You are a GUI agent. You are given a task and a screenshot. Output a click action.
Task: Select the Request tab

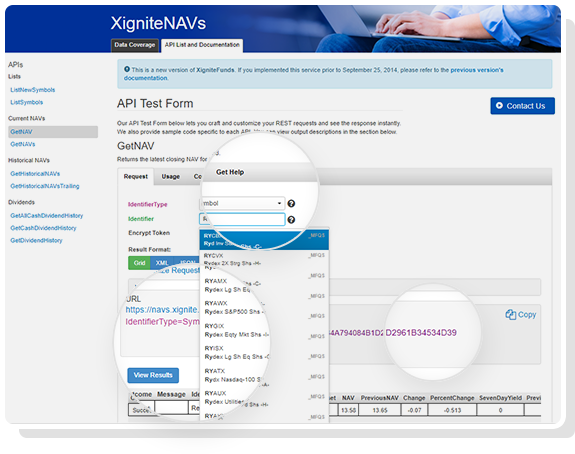pyautogui.click(x=136, y=177)
